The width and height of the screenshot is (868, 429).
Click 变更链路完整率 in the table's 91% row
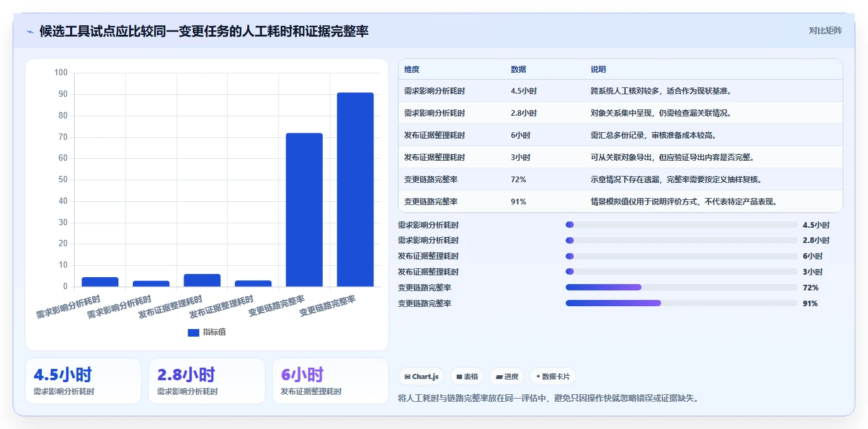click(431, 202)
